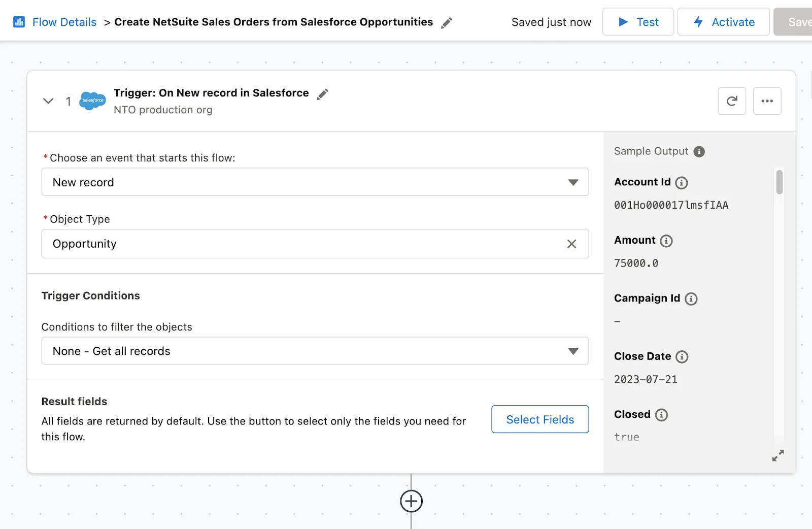Click the partially visible Save button
The width and height of the screenshot is (812, 529).
coord(793,22)
